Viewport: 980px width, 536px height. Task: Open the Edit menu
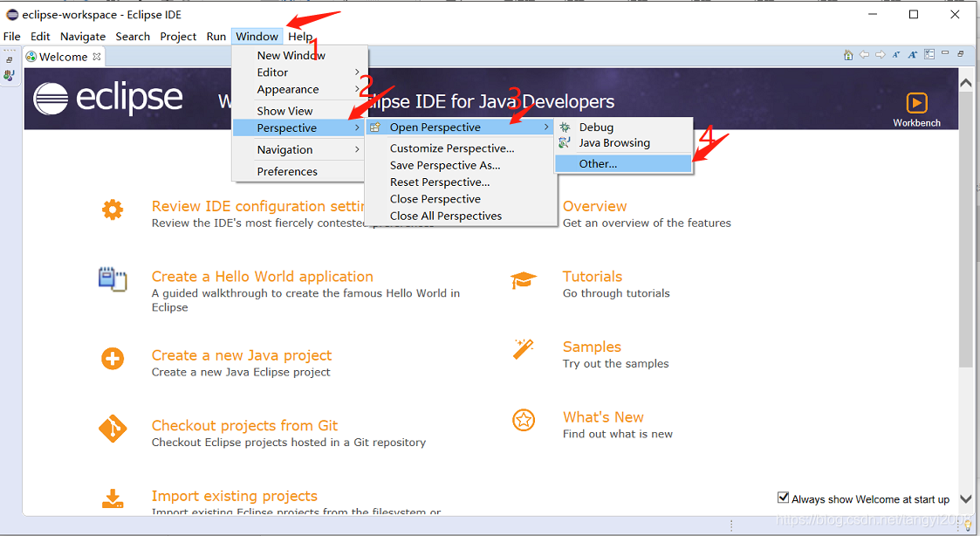pos(40,37)
